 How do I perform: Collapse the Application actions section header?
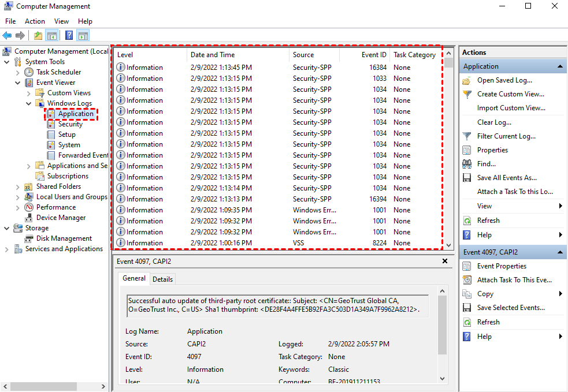[x=560, y=66]
